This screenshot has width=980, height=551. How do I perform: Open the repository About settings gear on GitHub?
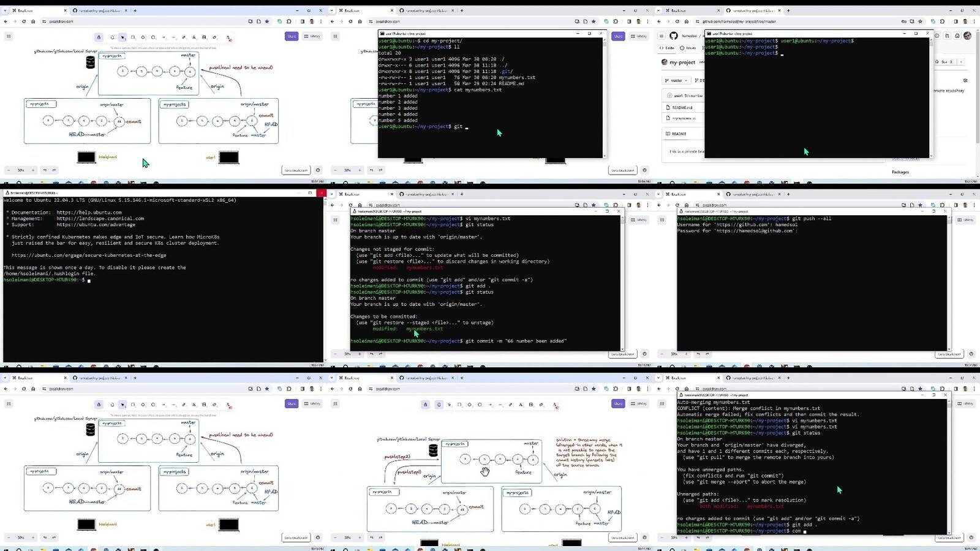(x=966, y=80)
